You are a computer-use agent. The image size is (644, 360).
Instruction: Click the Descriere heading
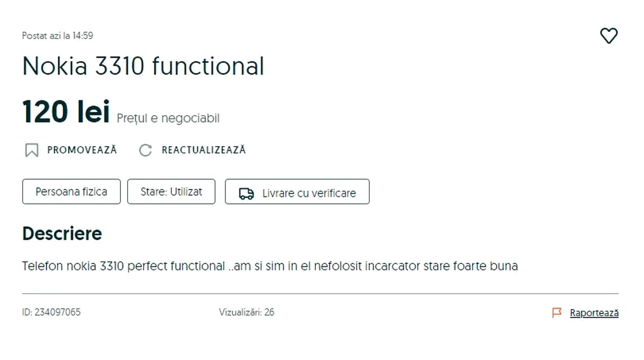click(x=62, y=233)
